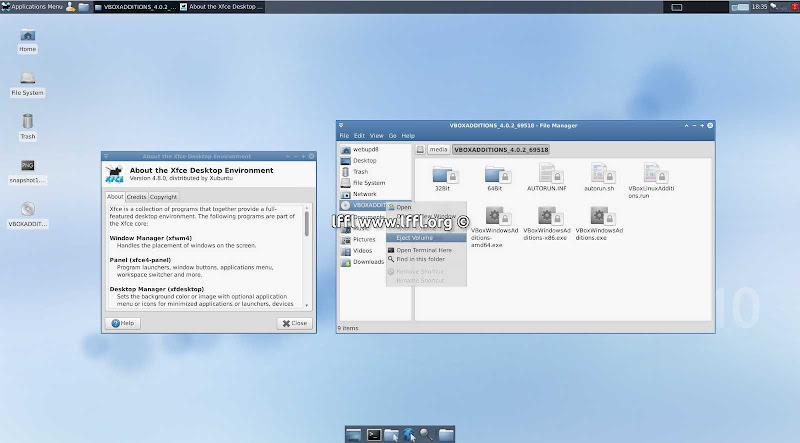Viewport: 800px width, 443px height.
Task: Click the Close button in About dialog
Action: coord(293,323)
